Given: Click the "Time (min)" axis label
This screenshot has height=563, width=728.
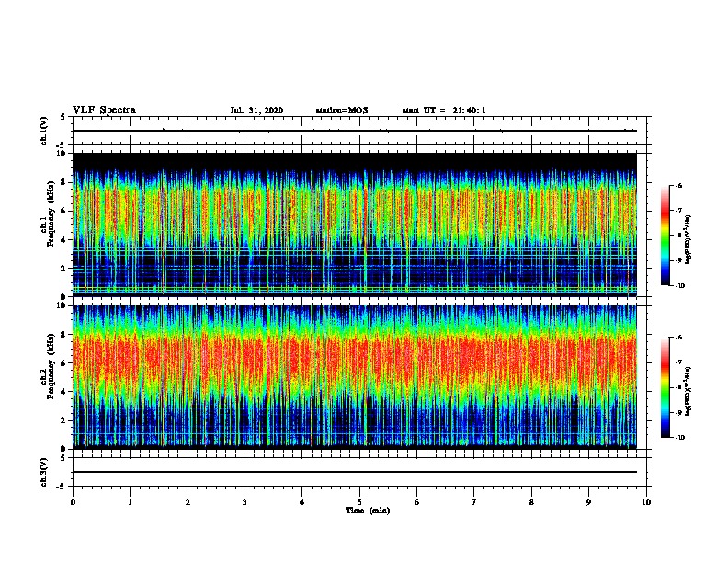Looking at the screenshot, I should pos(368,511).
